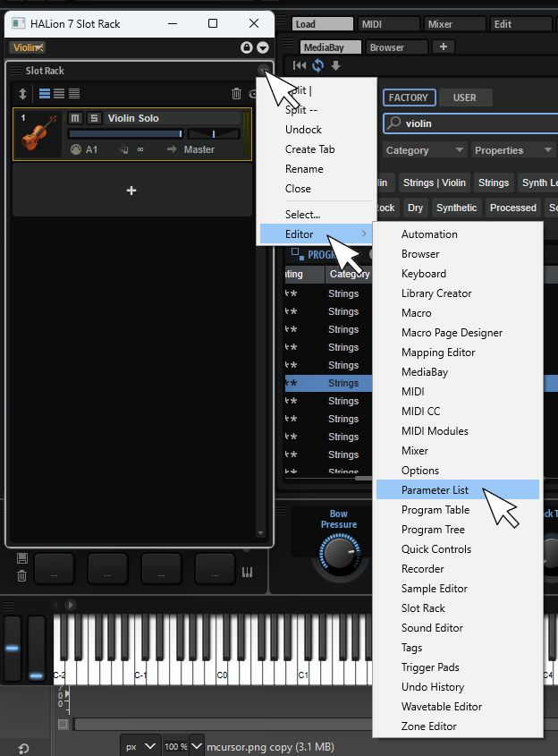Toggle the lock icon in the Slot Rack window
Image resolution: width=558 pixels, height=756 pixels.
pyautogui.click(x=246, y=47)
